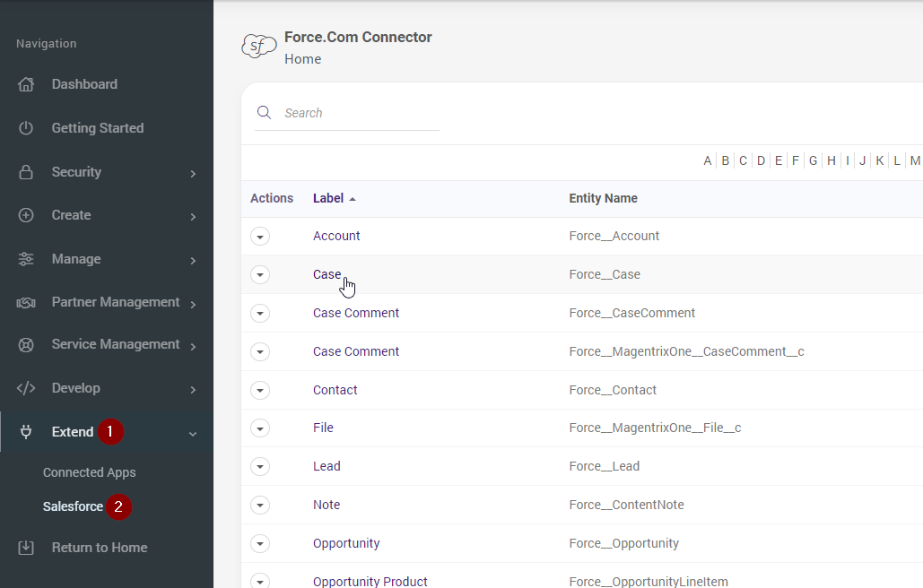Expand the Security menu chevron

pyautogui.click(x=193, y=174)
